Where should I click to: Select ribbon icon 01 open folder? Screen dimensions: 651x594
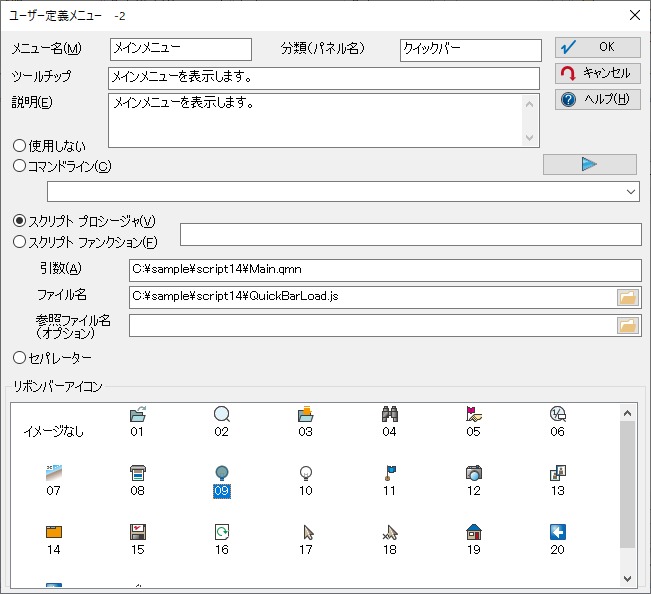(137, 422)
